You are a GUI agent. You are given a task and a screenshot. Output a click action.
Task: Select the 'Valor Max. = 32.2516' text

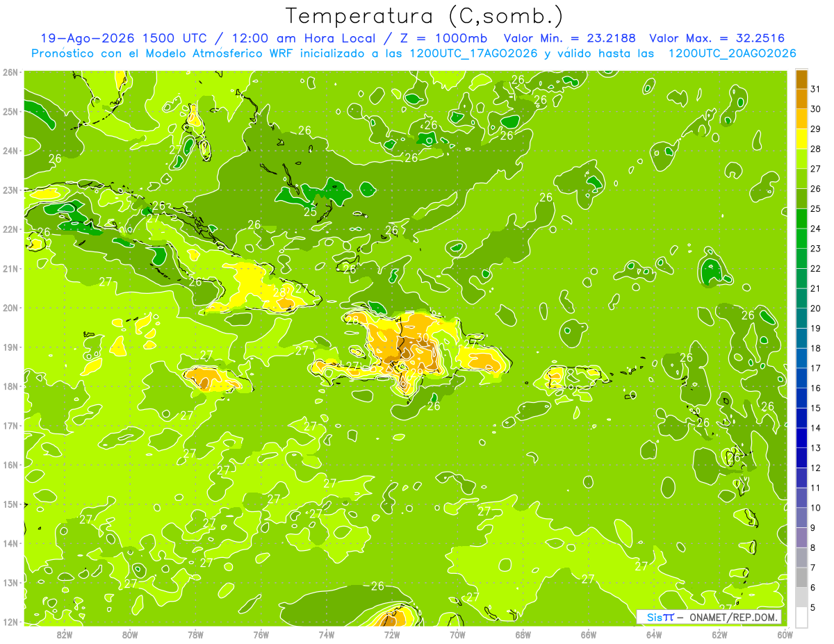[717, 38]
